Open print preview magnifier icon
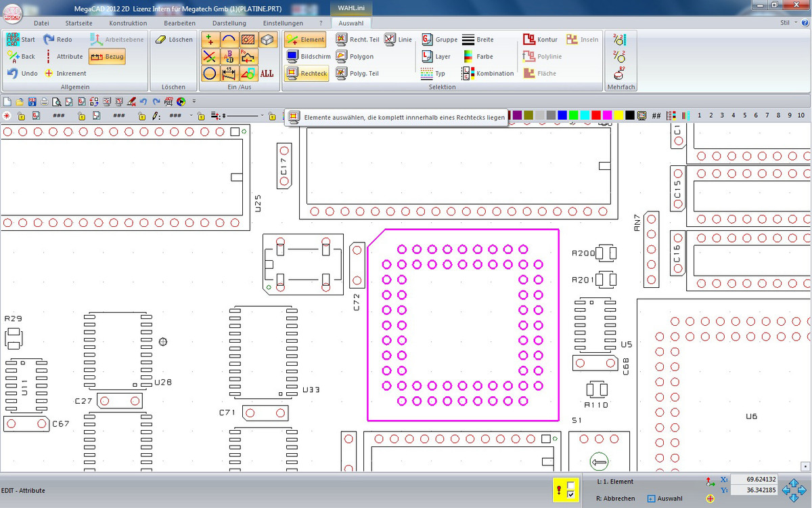The width and height of the screenshot is (812, 508). (57, 102)
